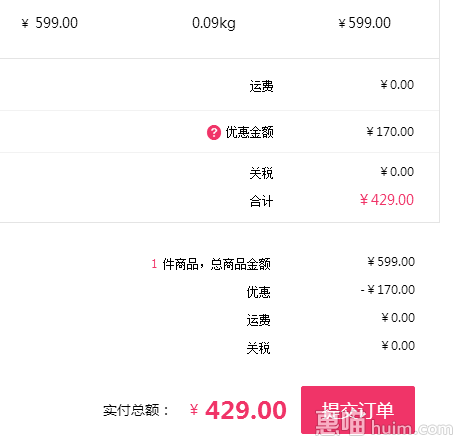Click the item subtotal ¥599.00 in the top row

[365, 23]
